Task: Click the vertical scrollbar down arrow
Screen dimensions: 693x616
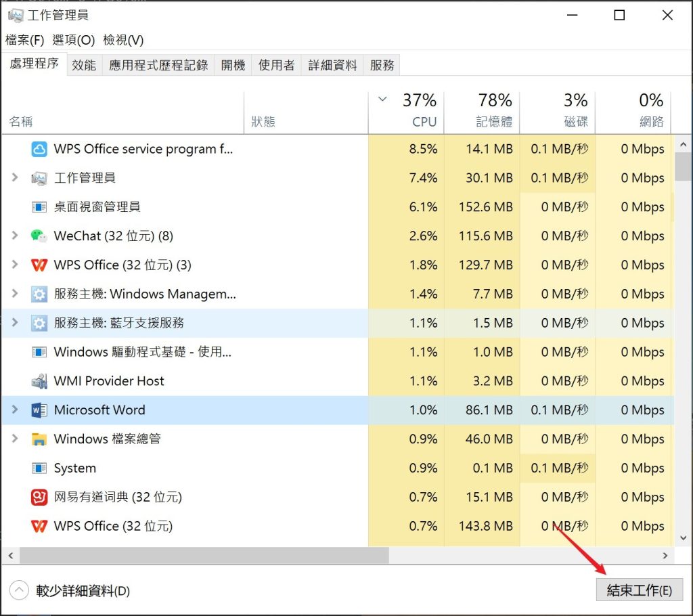Action: click(x=684, y=536)
